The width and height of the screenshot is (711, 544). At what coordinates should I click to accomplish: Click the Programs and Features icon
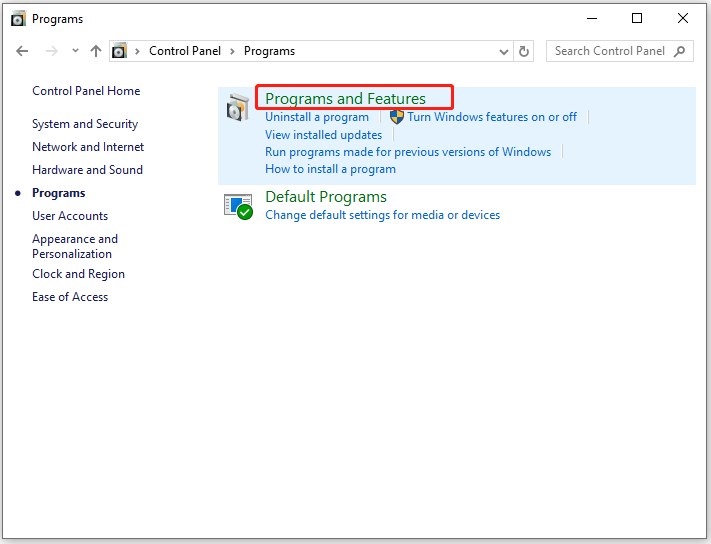(x=238, y=108)
